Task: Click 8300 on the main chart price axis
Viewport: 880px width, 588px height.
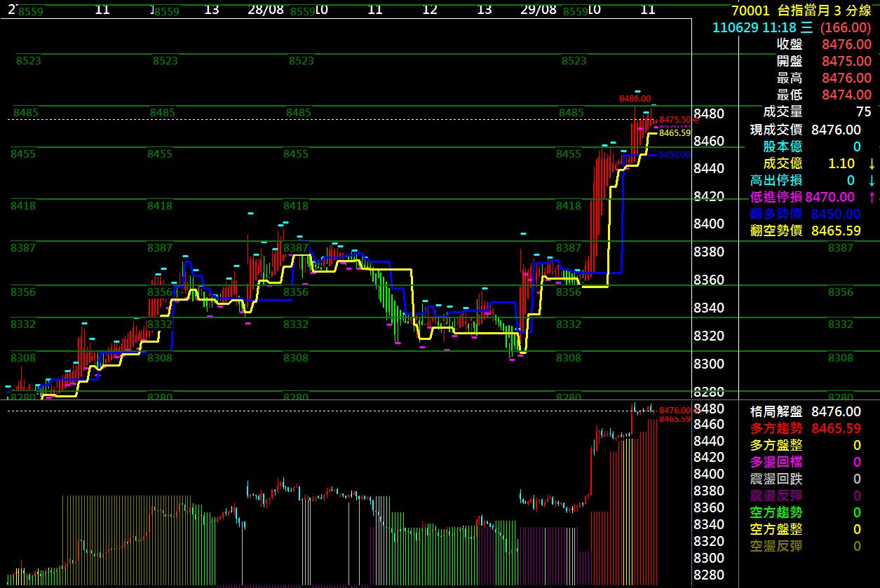Action: pyautogui.click(x=708, y=364)
